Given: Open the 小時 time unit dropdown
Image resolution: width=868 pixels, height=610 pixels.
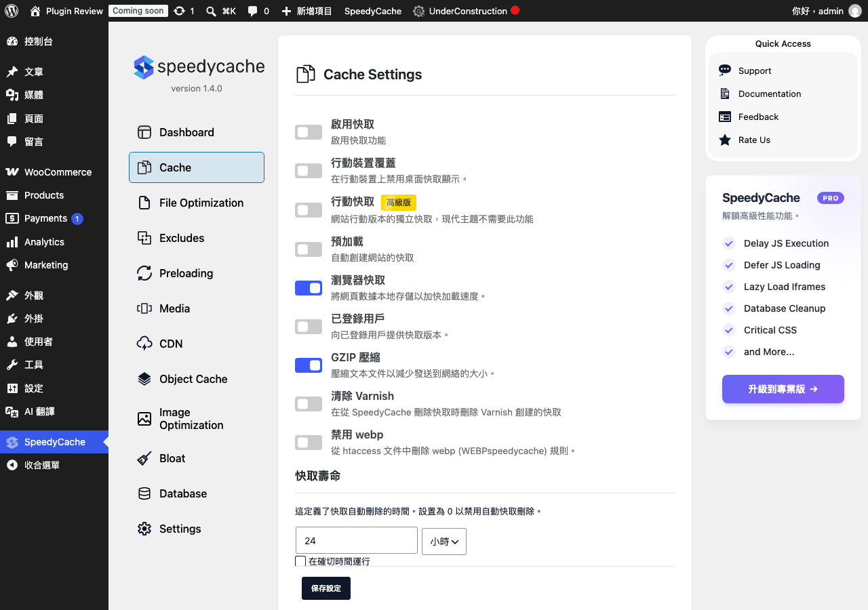Looking at the screenshot, I should (444, 542).
